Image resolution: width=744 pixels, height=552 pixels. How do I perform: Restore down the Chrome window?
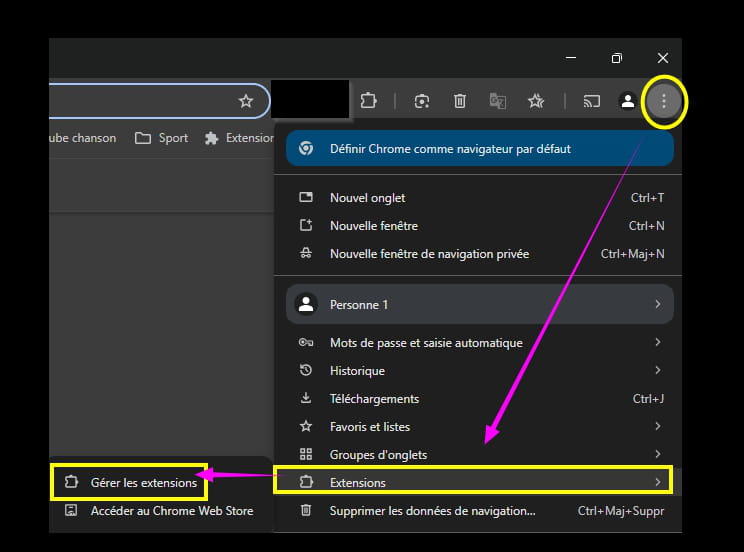617,58
